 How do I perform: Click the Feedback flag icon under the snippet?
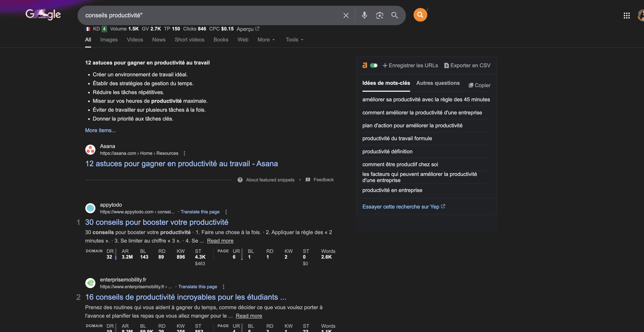(308, 180)
